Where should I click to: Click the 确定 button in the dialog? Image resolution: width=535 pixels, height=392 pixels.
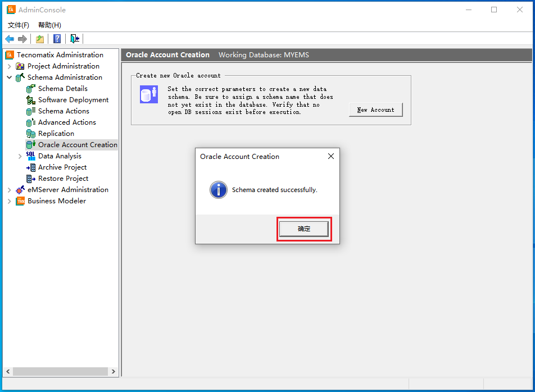click(304, 229)
